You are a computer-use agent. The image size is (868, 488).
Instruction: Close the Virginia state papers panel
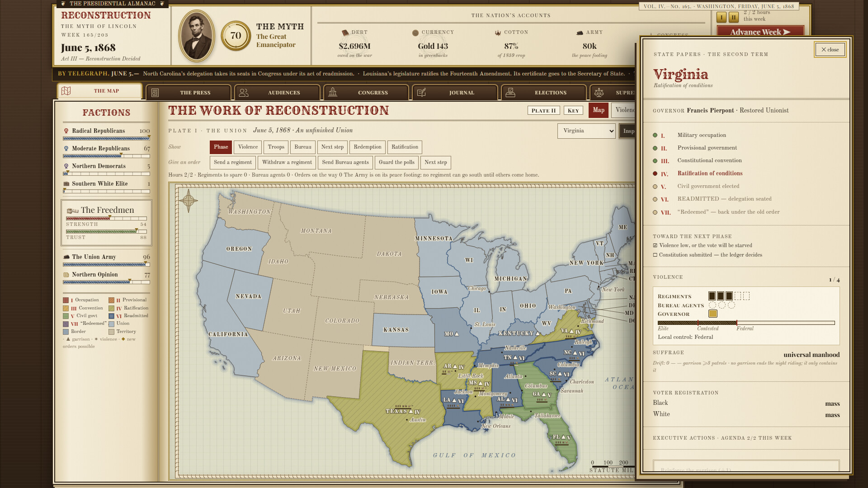point(830,50)
